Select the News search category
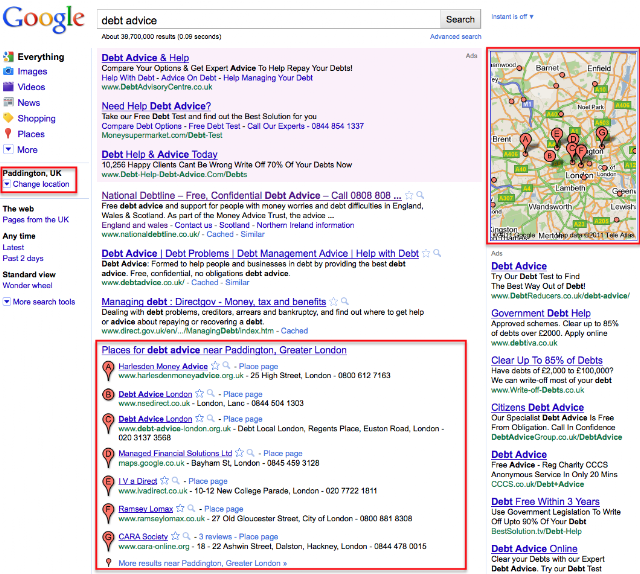Viewport: 640px width, 574px height. point(29,102)
